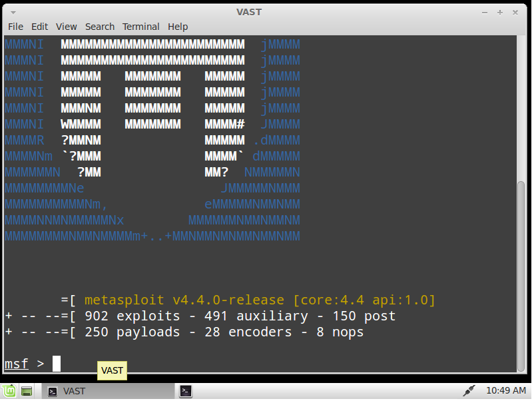532x401 pixels.
Task: Open the Search menu
Action: click(x=100, y=27)
